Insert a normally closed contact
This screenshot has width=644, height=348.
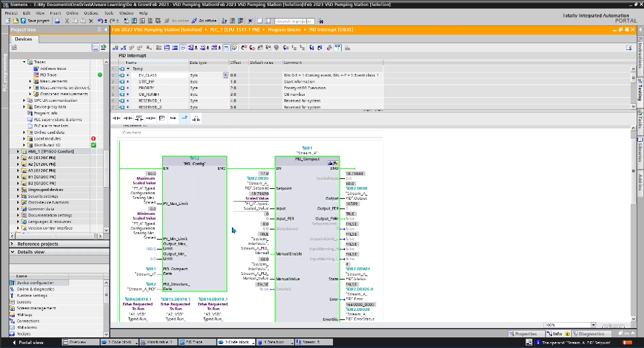coord(128,118)
